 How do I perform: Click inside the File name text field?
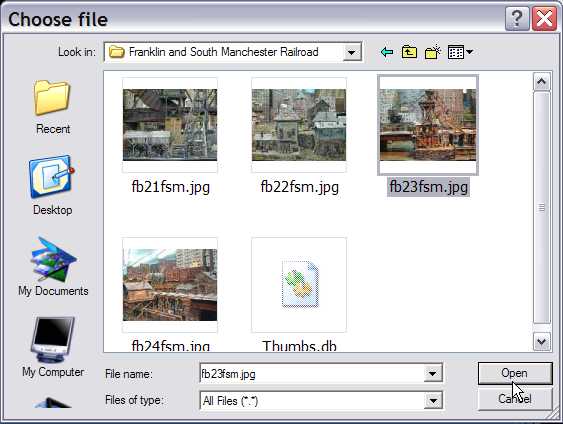click(x=311, y=374)
